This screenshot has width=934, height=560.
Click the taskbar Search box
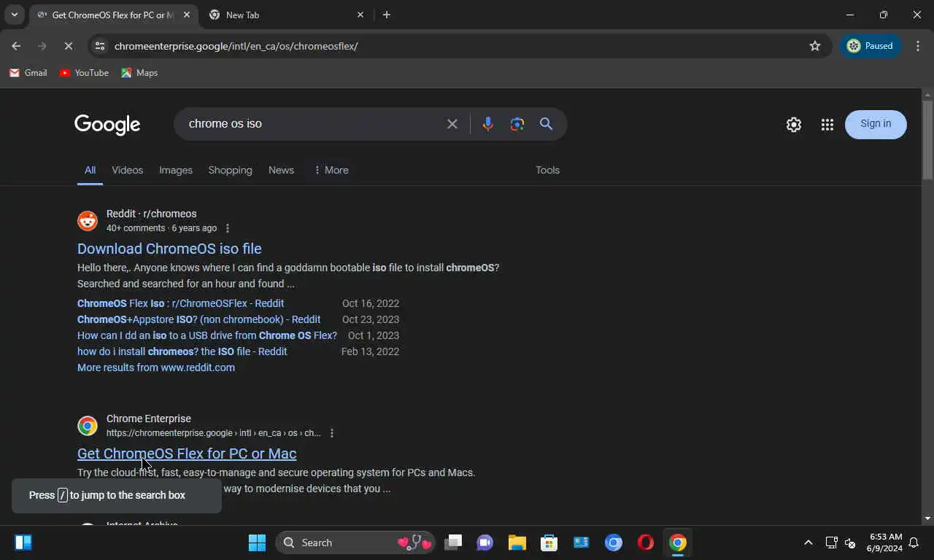(355, 542)
